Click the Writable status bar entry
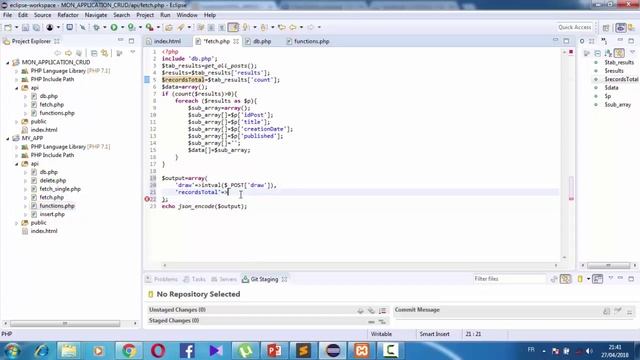The image size is (640, 360). point(381,334)
